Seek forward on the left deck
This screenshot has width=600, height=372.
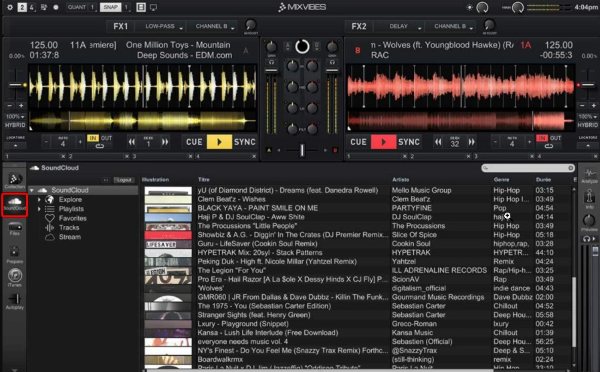click(165, 142)
